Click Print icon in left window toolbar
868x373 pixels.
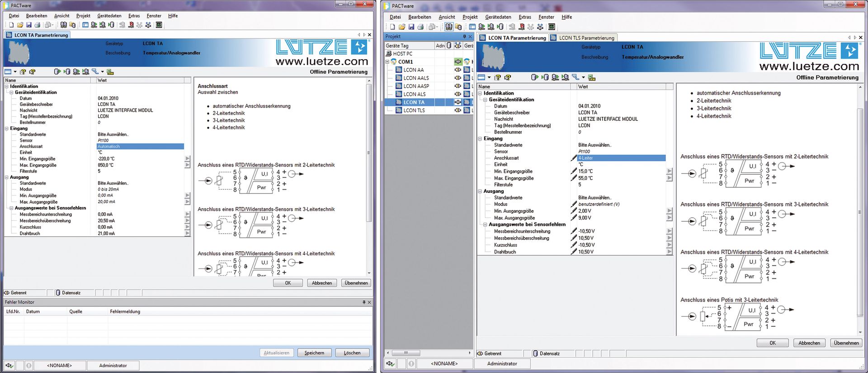point(38,25)
